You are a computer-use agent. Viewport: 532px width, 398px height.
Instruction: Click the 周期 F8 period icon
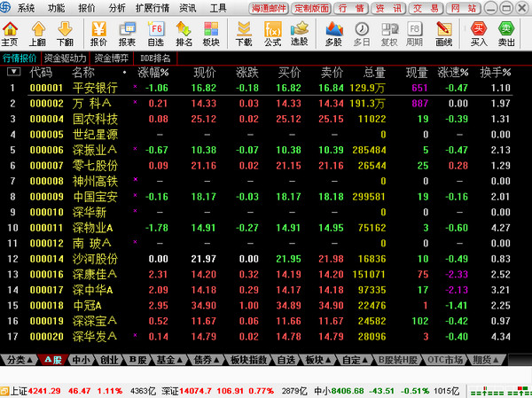(x=414, y=34)
